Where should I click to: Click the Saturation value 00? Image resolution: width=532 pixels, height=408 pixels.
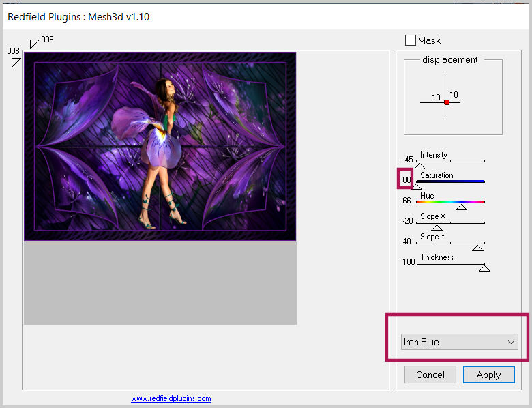[x=407, y=180]
